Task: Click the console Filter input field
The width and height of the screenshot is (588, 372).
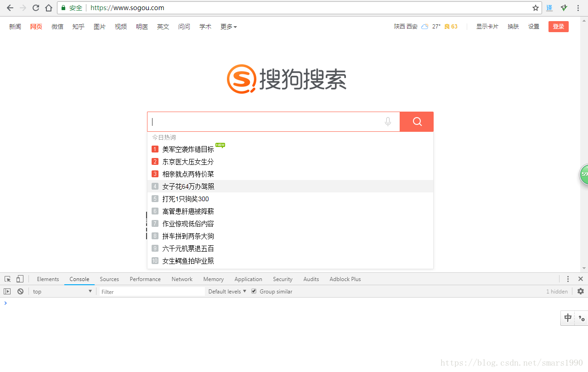Action: tap(152, 292)
